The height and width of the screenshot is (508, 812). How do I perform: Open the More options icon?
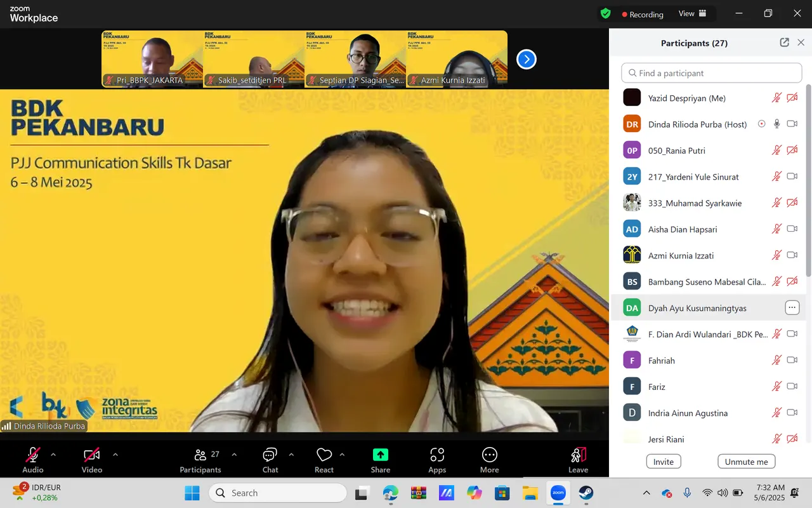tap(489, 455)
